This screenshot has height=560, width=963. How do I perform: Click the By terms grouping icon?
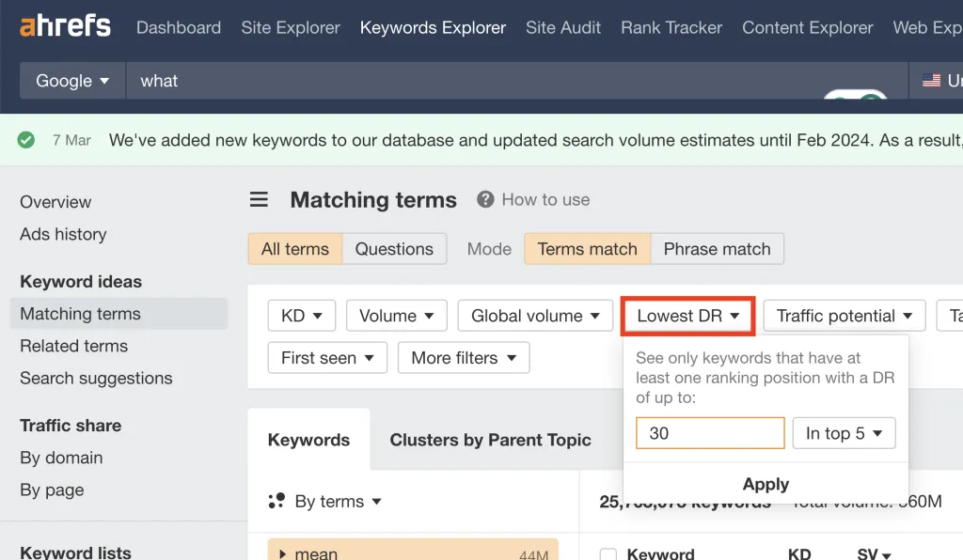(276, 502)
